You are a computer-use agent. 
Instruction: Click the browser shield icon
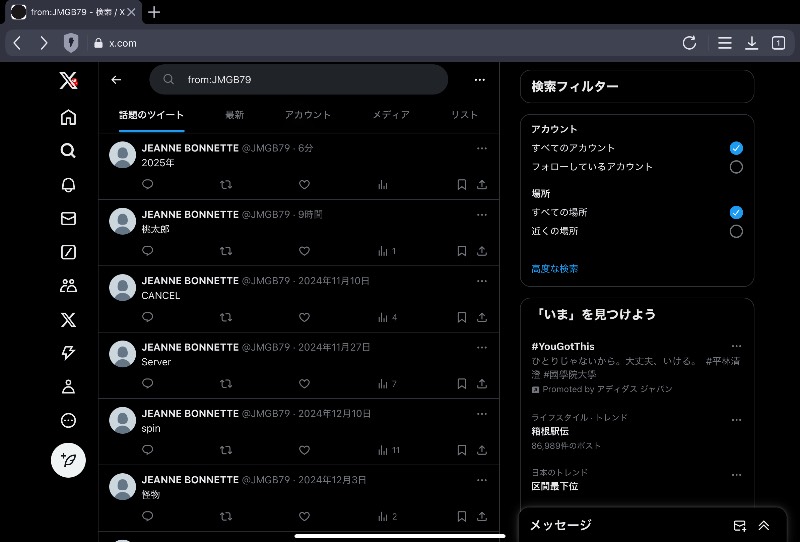tap(71, 43)
